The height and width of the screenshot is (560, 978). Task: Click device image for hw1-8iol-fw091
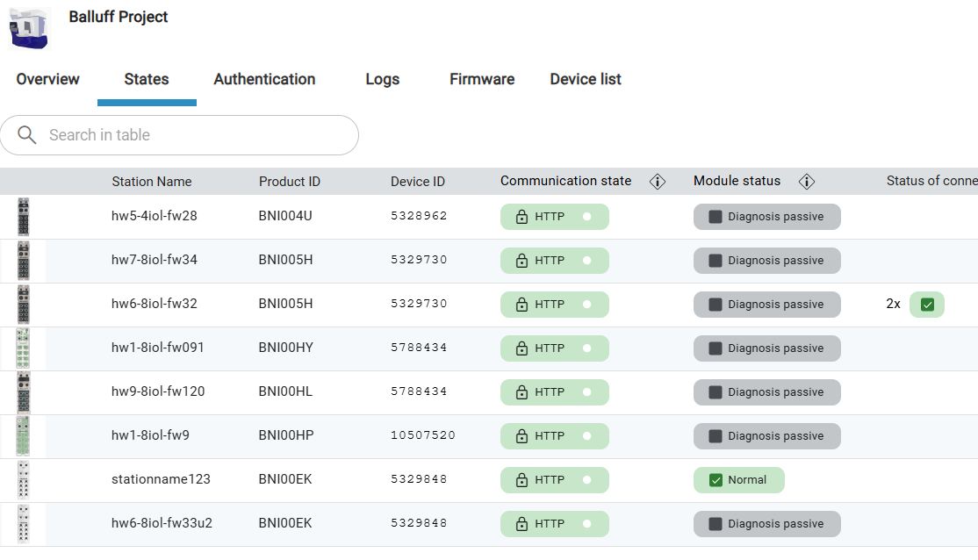tap(24, 348)
